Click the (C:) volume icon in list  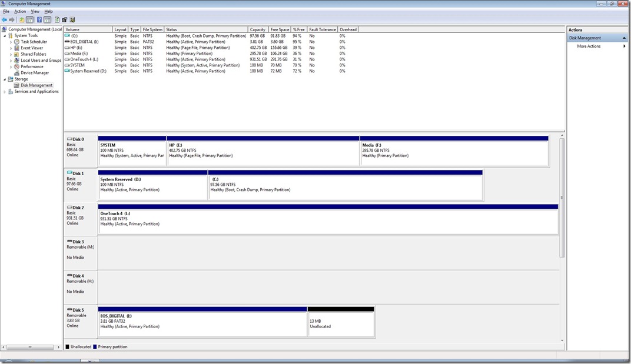[x=67, y=36]
